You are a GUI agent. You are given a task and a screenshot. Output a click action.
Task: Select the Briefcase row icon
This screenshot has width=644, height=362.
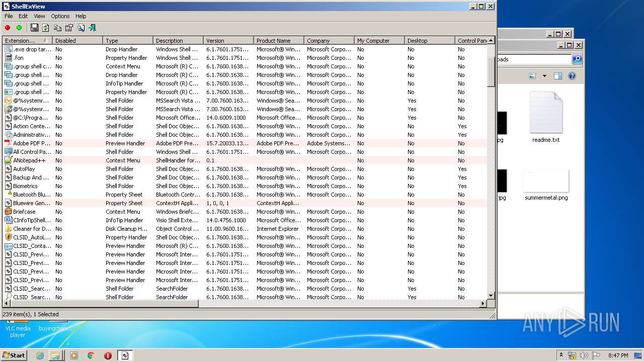tap(9, 212)
